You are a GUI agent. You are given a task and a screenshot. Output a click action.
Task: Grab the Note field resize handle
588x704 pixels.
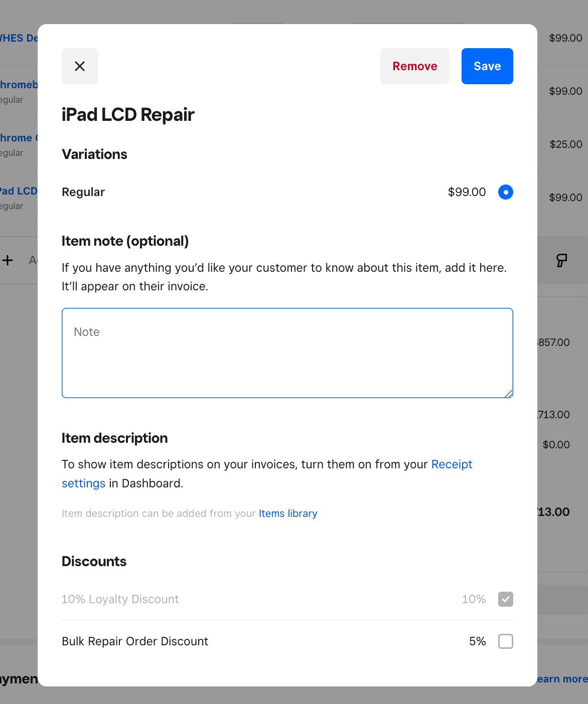[x=509, y=394]
